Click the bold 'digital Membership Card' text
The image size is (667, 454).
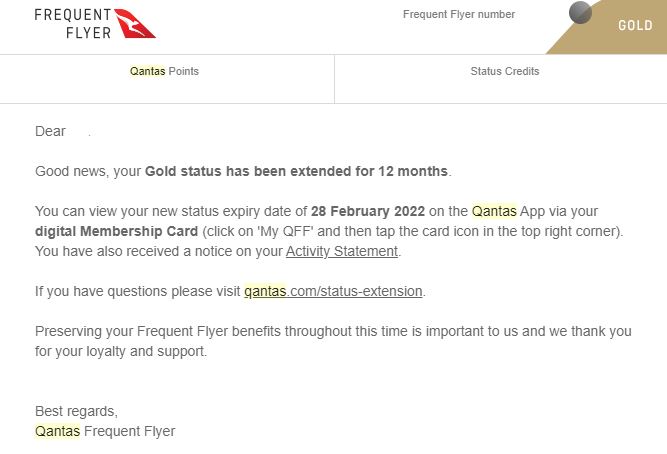(103, 231)
